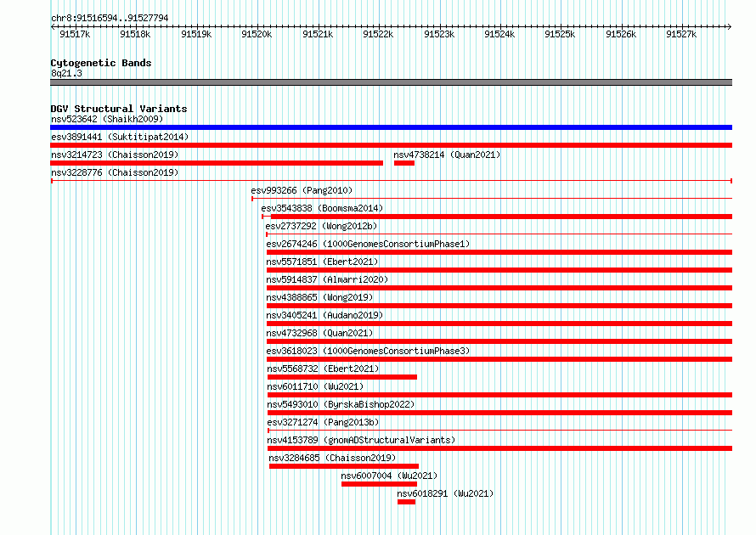Click the 91517k ruler tick label
The image size is (756, 535).
click(x=75, y=34)
